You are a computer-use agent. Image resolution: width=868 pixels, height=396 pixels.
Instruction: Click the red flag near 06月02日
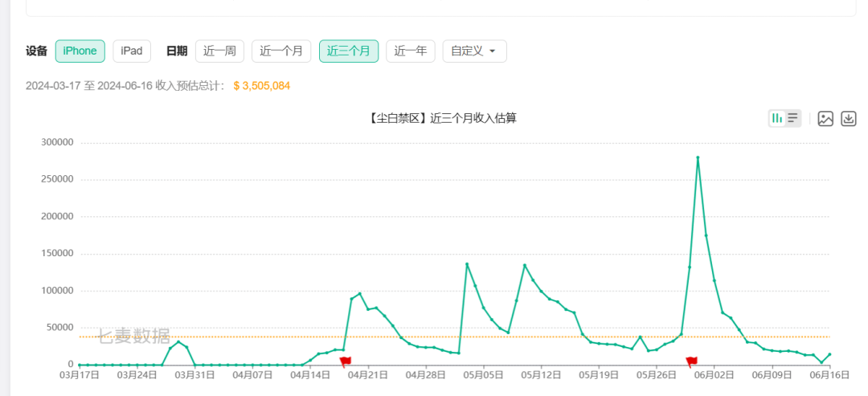(x=691, y=361)
